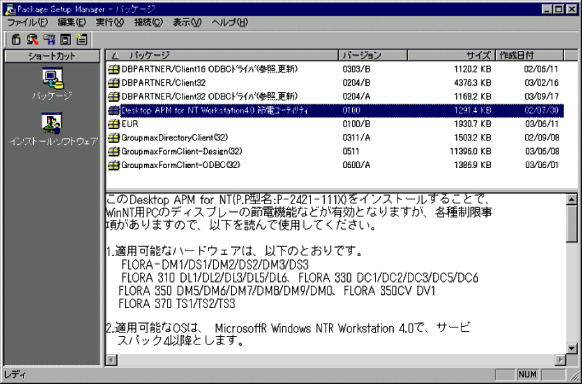The image size is (582, 384).
Task: Click the date 02/09/08
Action: [x=541, y=138]
